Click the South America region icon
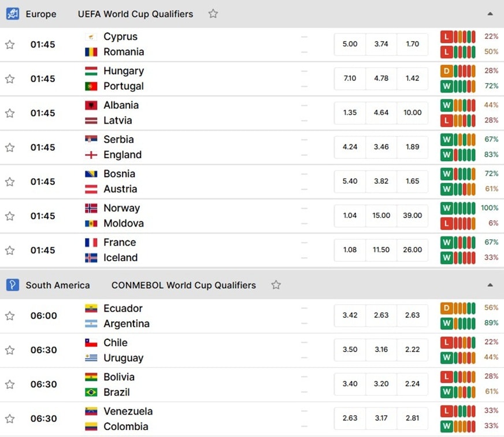Viewport: 504px width, 437px height. coord(13,285)
